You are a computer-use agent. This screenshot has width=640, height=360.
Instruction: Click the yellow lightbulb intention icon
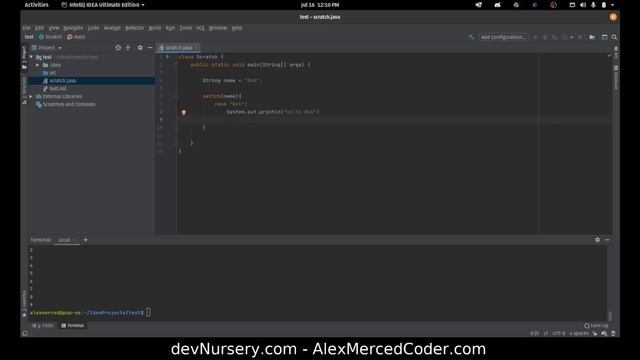[184, 112]
